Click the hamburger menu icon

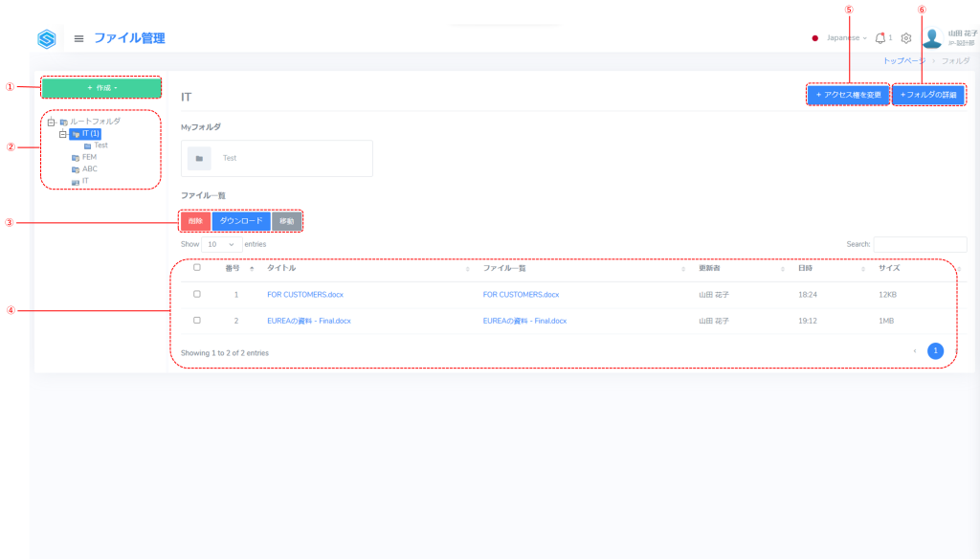click(78, 39)
